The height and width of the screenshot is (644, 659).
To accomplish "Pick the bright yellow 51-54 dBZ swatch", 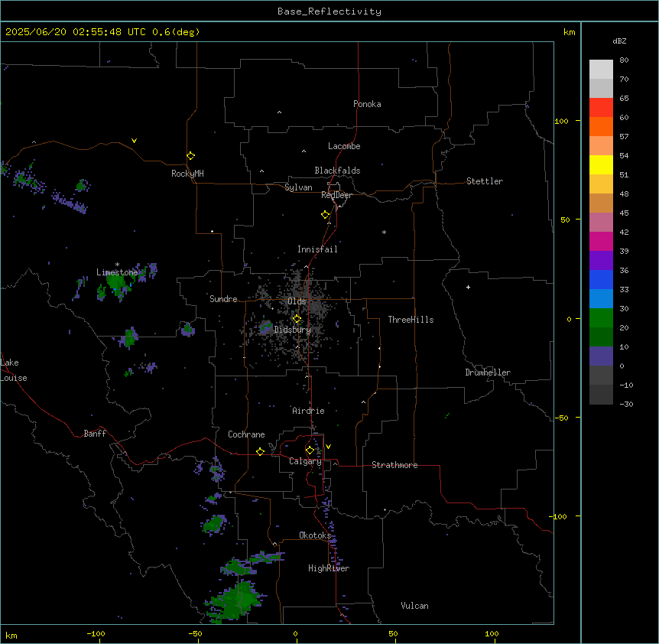I will tap(601, 164).
